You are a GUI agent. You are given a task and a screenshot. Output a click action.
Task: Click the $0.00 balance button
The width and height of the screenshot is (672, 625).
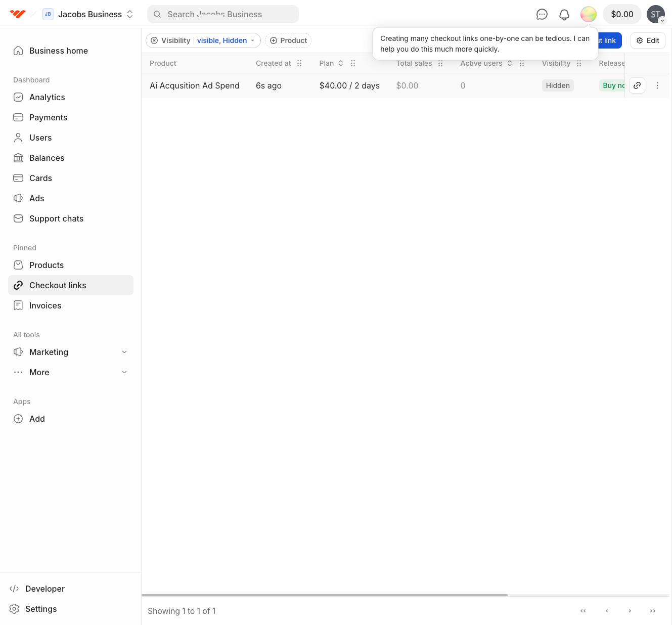(x=622, y=14)
